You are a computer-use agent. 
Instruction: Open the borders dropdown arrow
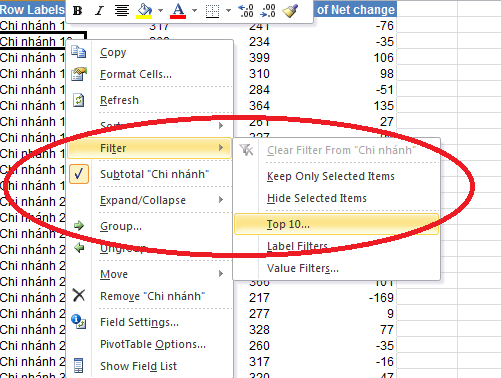[228, 11]
